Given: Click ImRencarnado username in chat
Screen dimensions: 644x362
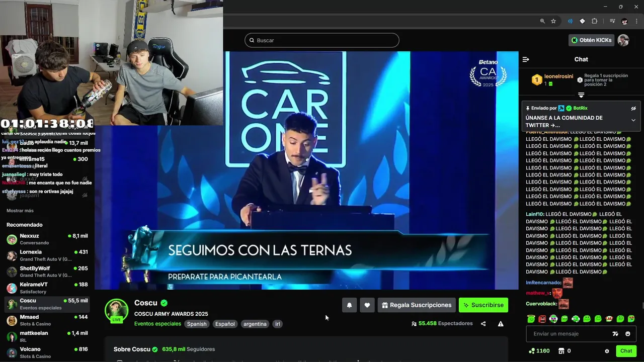Looking at the screenshot, I should click(x=543, y=283).
